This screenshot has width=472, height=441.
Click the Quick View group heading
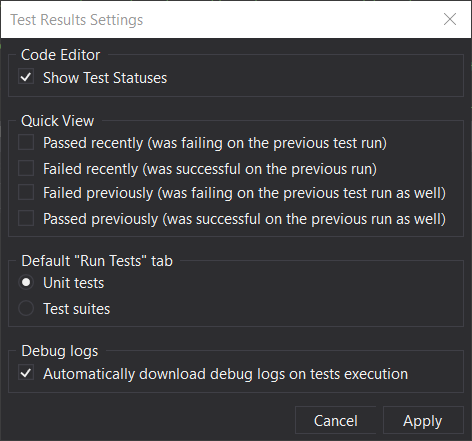pyautogui.click(x=58, y=121)
